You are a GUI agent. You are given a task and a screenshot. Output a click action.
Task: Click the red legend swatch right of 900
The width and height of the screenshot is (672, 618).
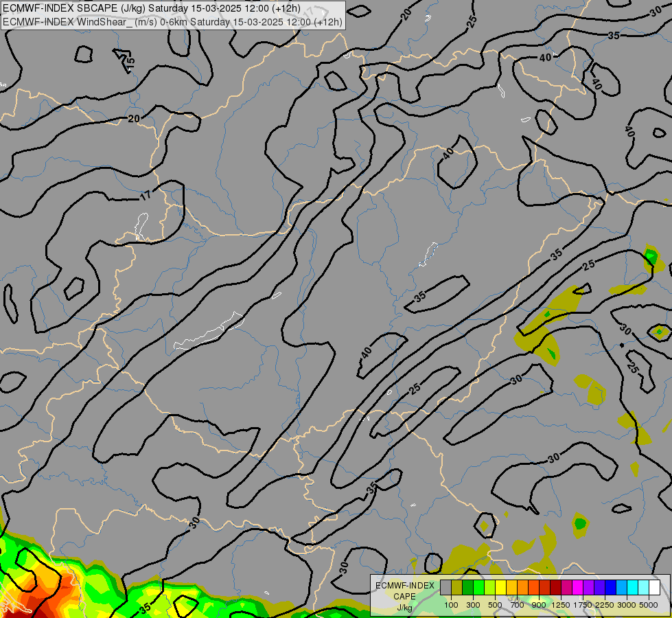coord(545,588)
